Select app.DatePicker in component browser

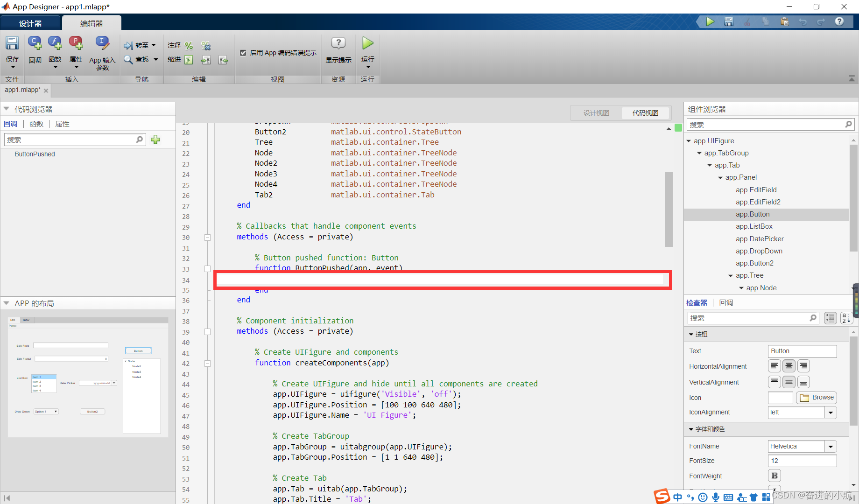click(760, 239)
